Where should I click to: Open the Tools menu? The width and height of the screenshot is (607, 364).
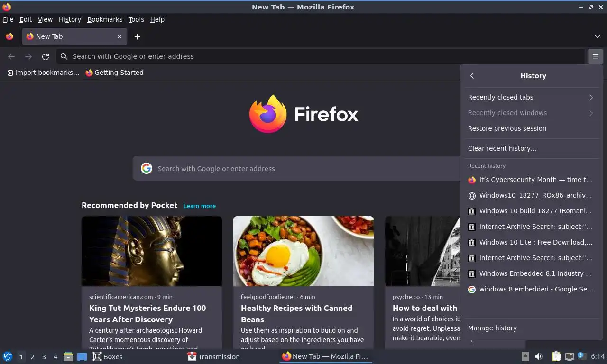(x=136, y=19)
